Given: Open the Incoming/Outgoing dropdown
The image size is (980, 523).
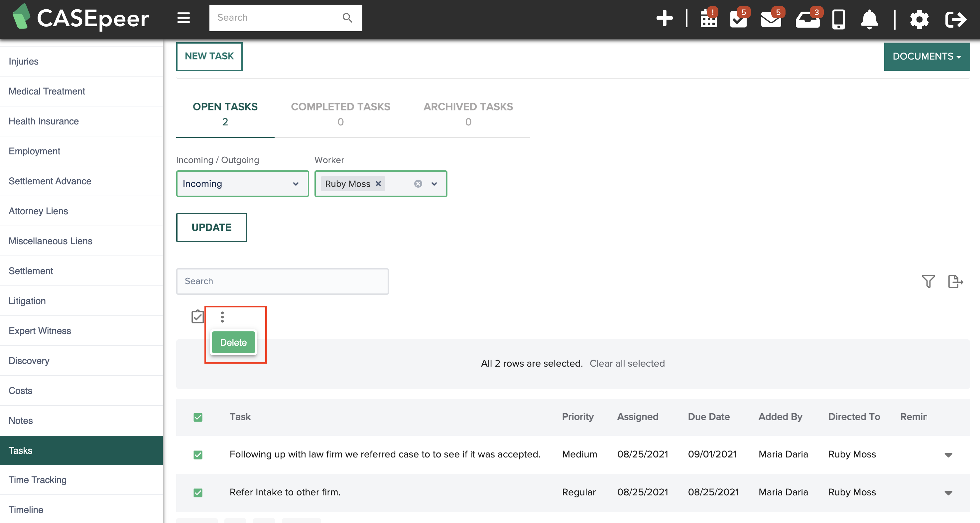Looking at the screenshot, I should (x=242, y=183).
